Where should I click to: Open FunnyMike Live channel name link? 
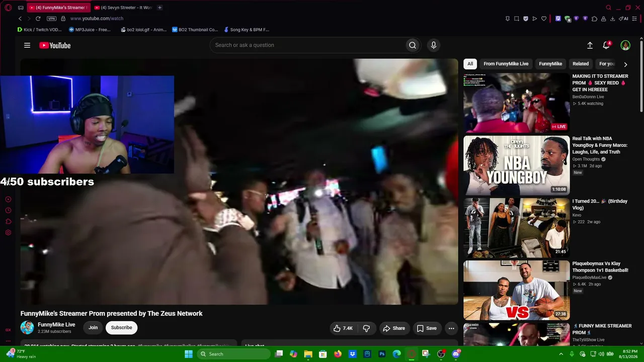[x=56, y=325]
